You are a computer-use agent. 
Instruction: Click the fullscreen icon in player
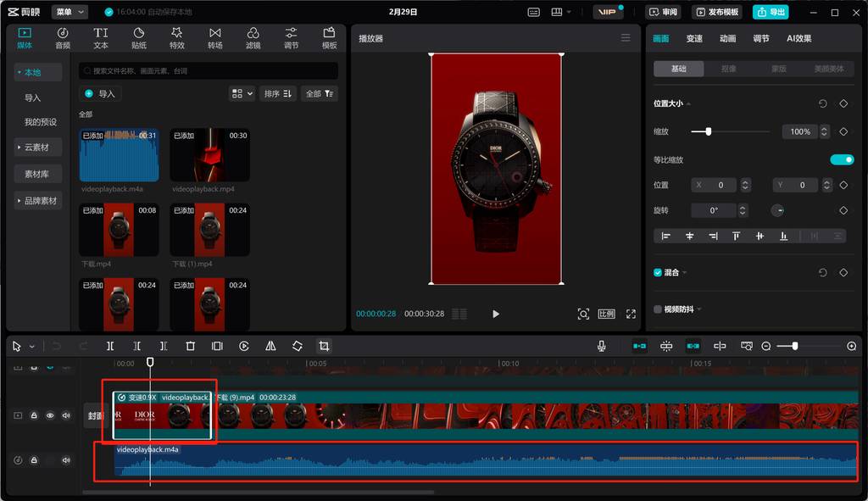pyautogui.click(x=631, y=314)
